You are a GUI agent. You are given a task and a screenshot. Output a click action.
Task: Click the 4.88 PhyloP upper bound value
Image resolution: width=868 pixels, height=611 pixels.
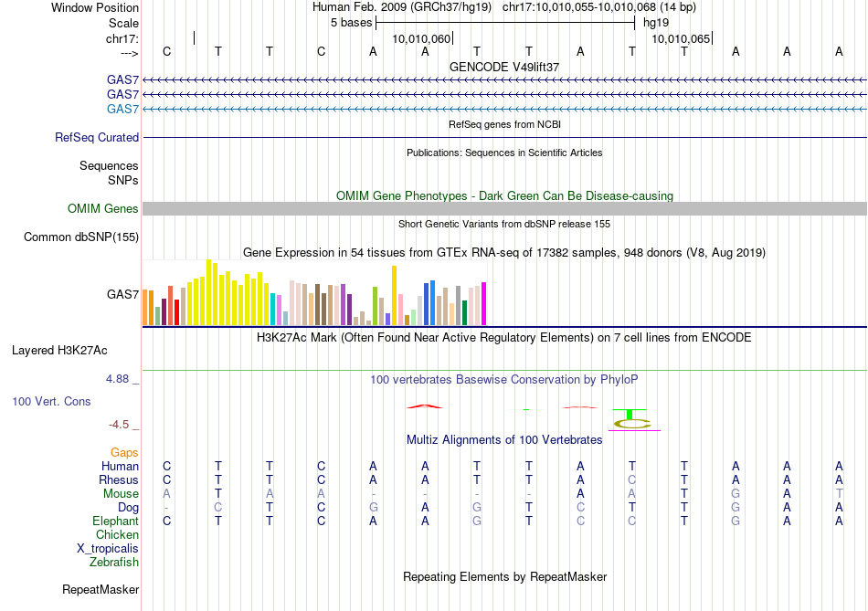[117, 379]
